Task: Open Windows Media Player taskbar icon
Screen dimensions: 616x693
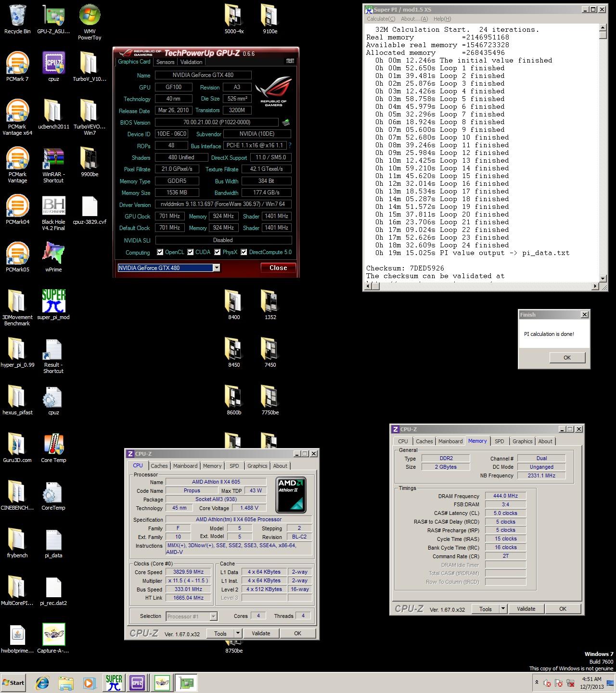Action: (89, 682)
